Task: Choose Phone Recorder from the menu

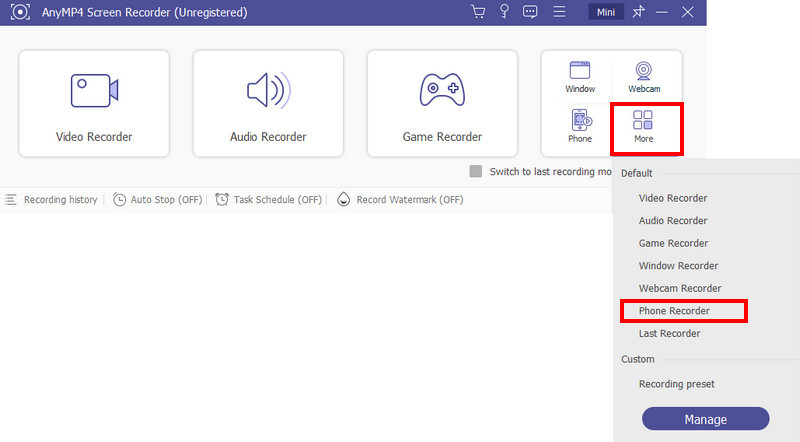Action: click(x=674, y=311)
